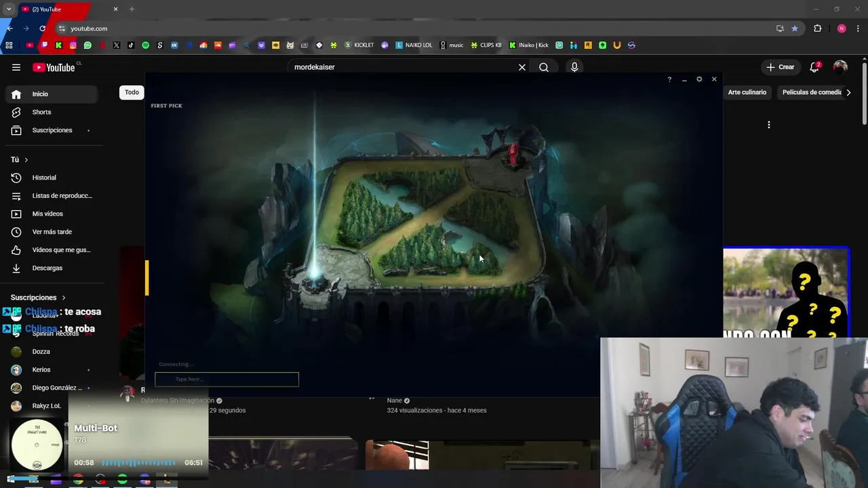Open the music bookmark folder
868x488 pixels.
coord(452,45)
